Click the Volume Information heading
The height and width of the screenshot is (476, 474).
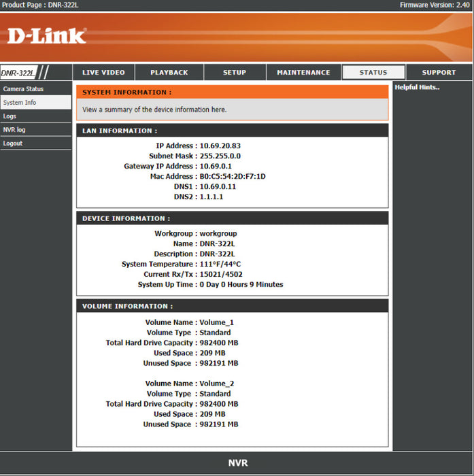(x=128, y=306)
